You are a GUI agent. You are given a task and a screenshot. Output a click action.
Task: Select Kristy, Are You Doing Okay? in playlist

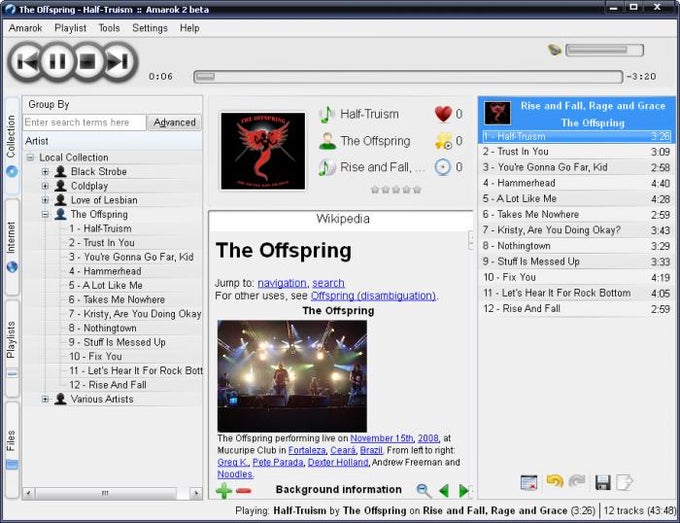[576, 230]
